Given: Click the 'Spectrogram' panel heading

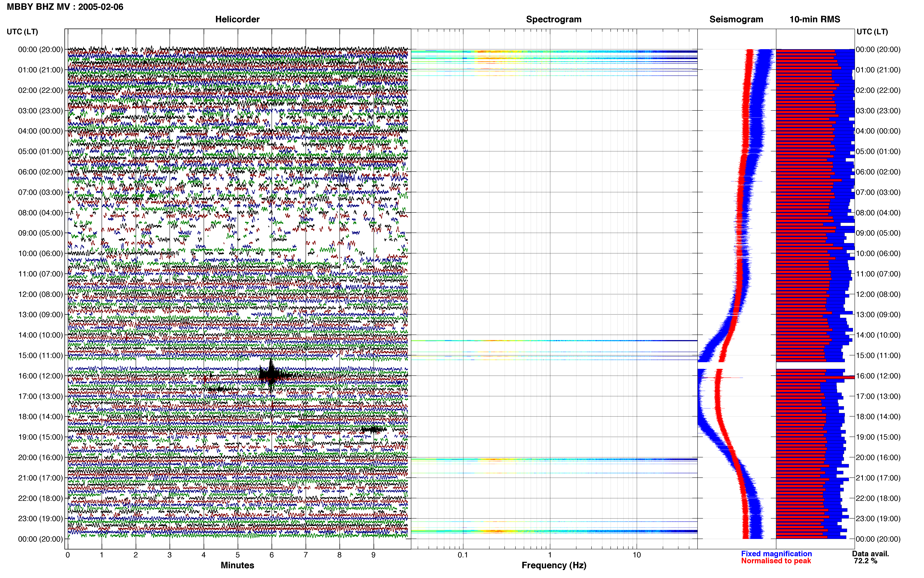Looking at the screenshot, I should pyautogui.click(x=554, y=19).
